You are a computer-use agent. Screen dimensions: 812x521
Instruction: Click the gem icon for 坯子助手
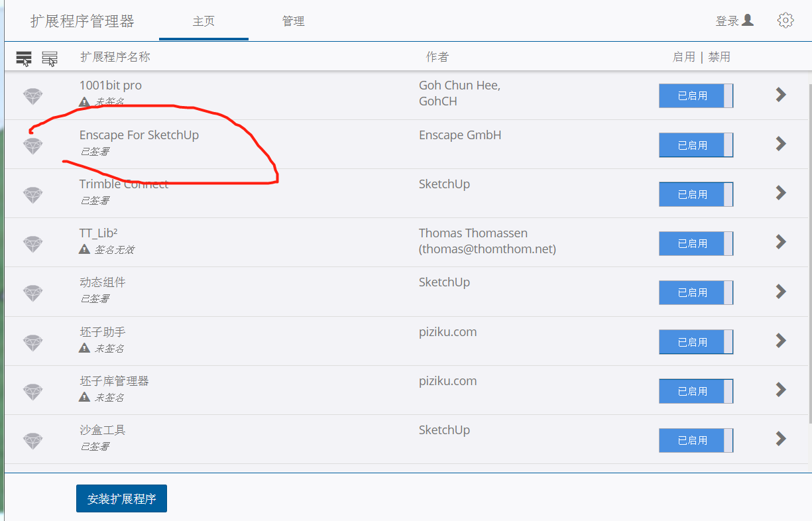[x=33, y=343]
